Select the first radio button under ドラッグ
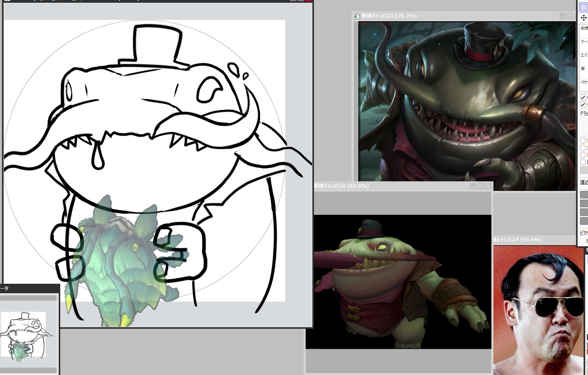 click(x=583, y=140)
